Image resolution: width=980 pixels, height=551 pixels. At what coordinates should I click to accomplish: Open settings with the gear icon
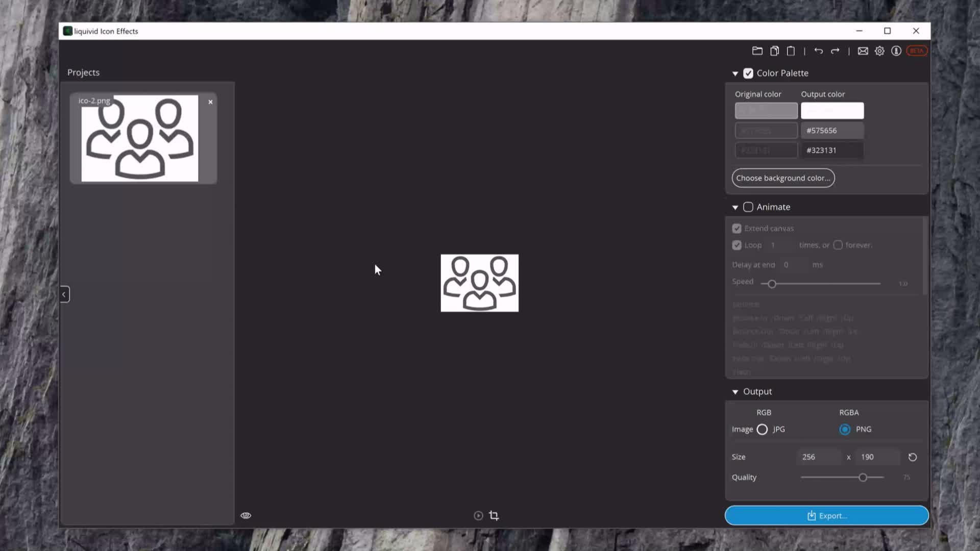click(x=879, y=51)
